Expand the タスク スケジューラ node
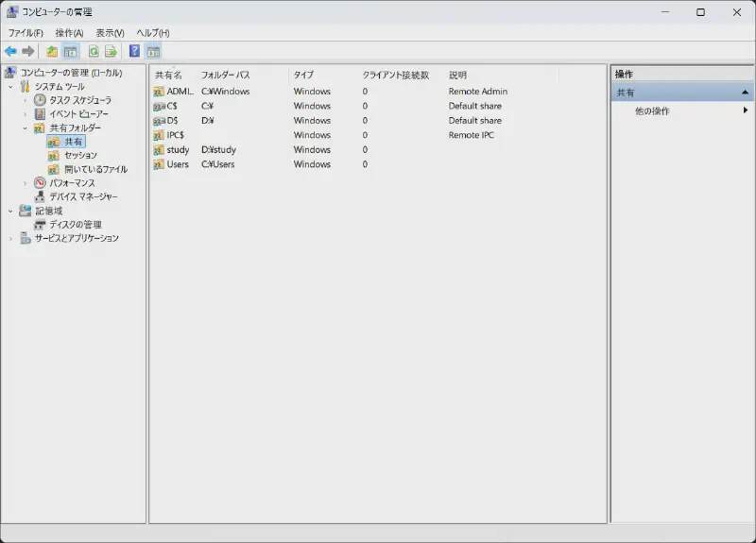This screenshot has height=543, width=756. [x=26, y=100]
